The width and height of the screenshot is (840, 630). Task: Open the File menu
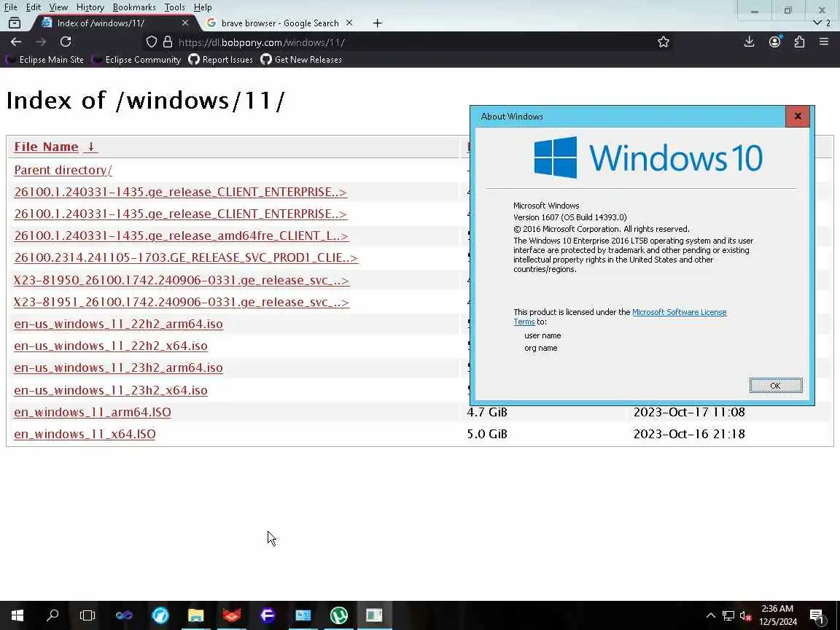(x=11, y=7)
